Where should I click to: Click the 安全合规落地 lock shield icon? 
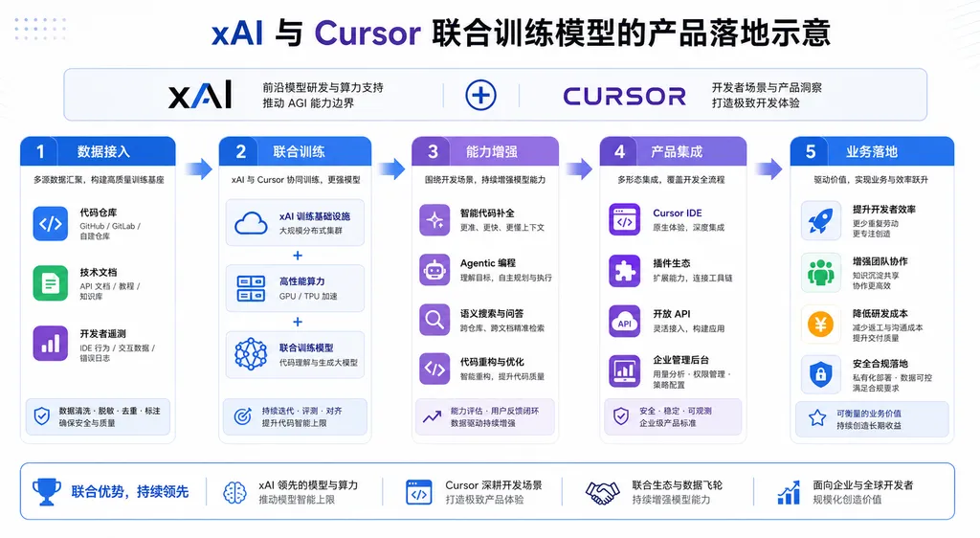coord(820,375)
